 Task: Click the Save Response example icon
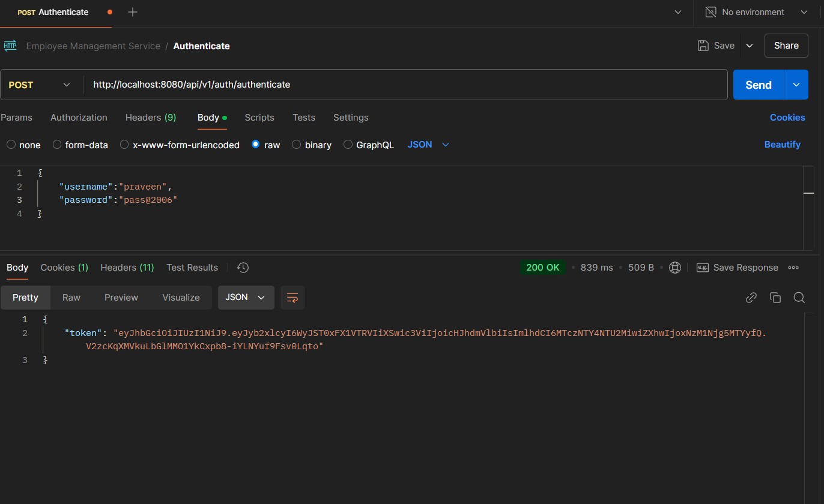pos(702,268)
